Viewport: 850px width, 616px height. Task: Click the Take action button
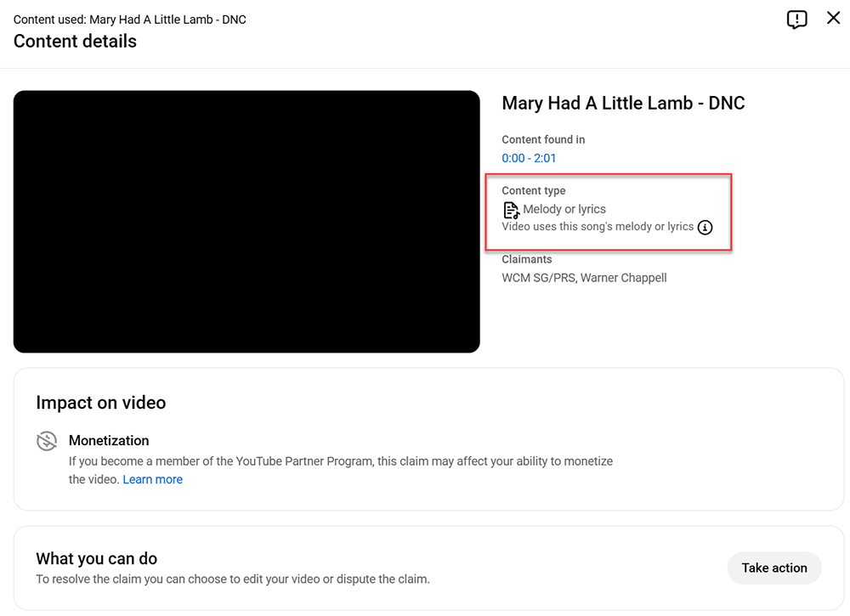tap(774, 568)
